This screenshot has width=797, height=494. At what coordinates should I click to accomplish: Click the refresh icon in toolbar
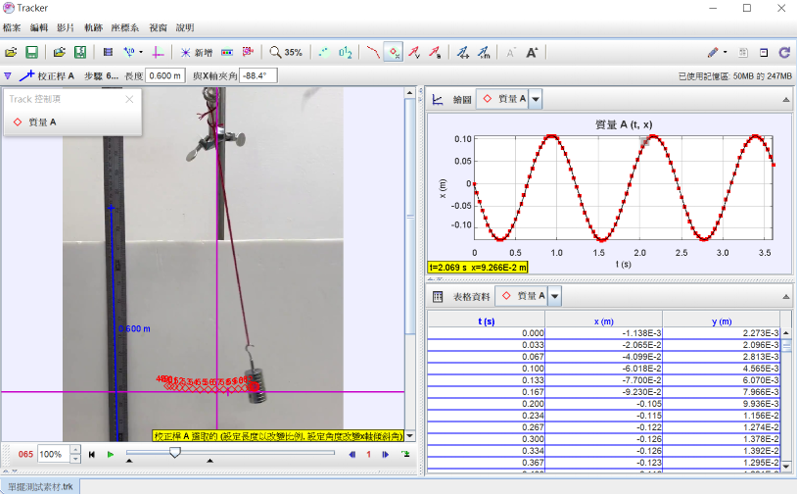[785, 52]
